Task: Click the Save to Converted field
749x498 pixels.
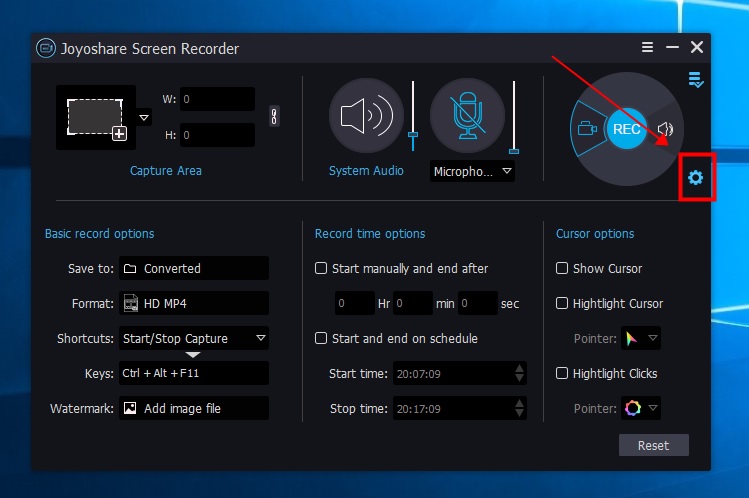Action: click(x=194, y=268)
